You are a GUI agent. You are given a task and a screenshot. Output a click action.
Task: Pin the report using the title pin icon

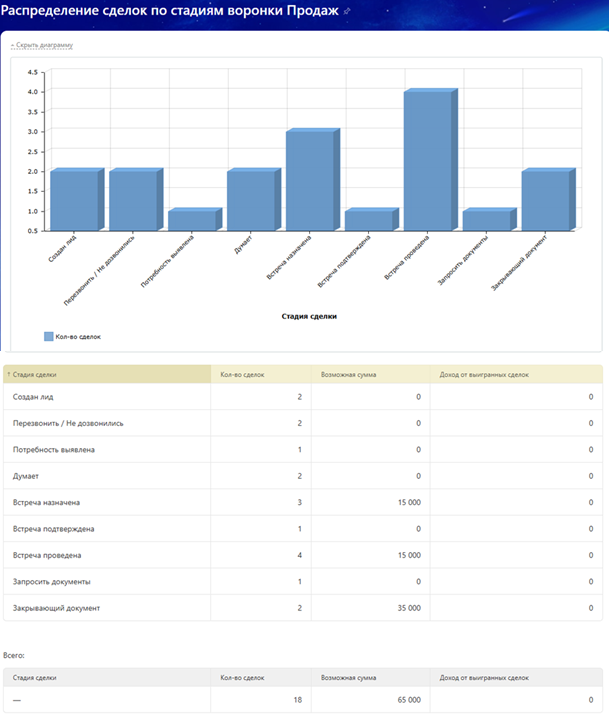point(347,11)
